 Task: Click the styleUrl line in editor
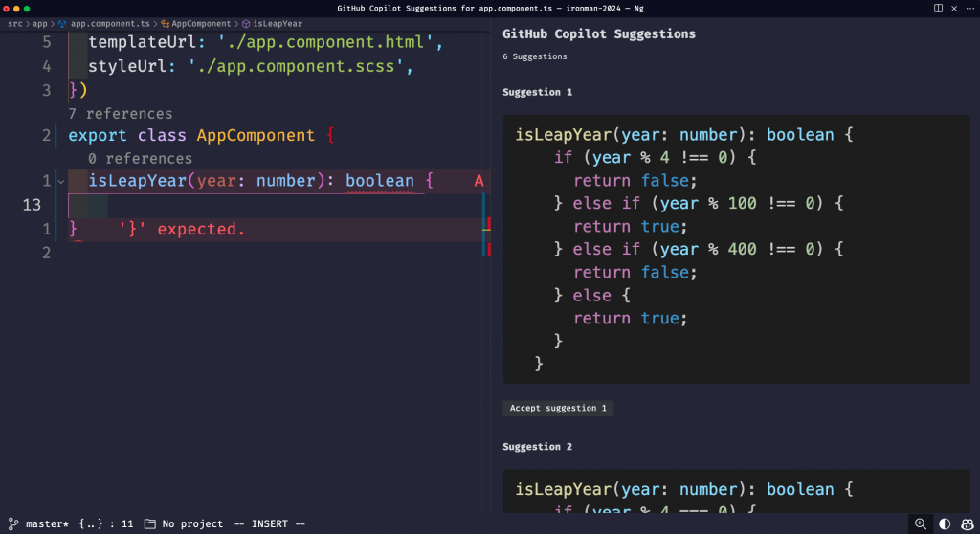pos(251,66)
